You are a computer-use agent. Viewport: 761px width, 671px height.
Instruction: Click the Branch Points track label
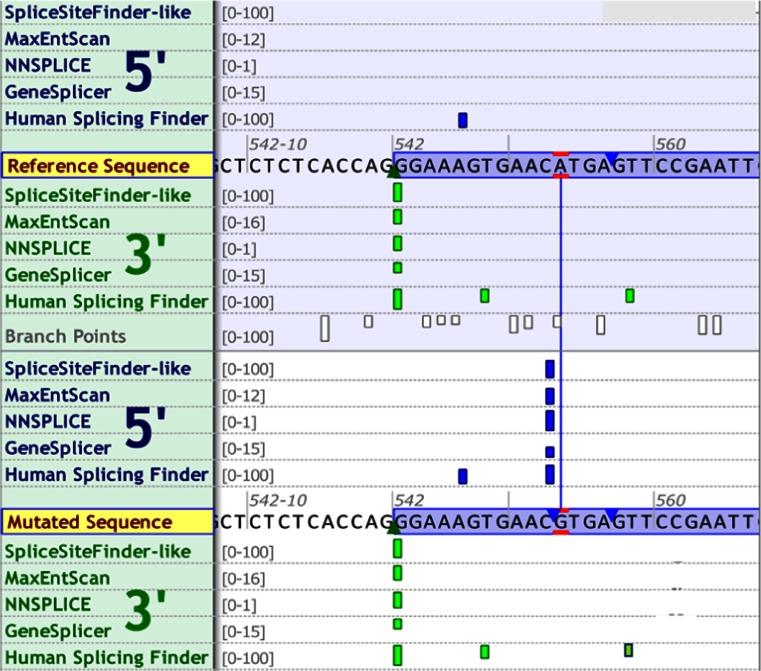pyautogui.click(x=66, y=336)
